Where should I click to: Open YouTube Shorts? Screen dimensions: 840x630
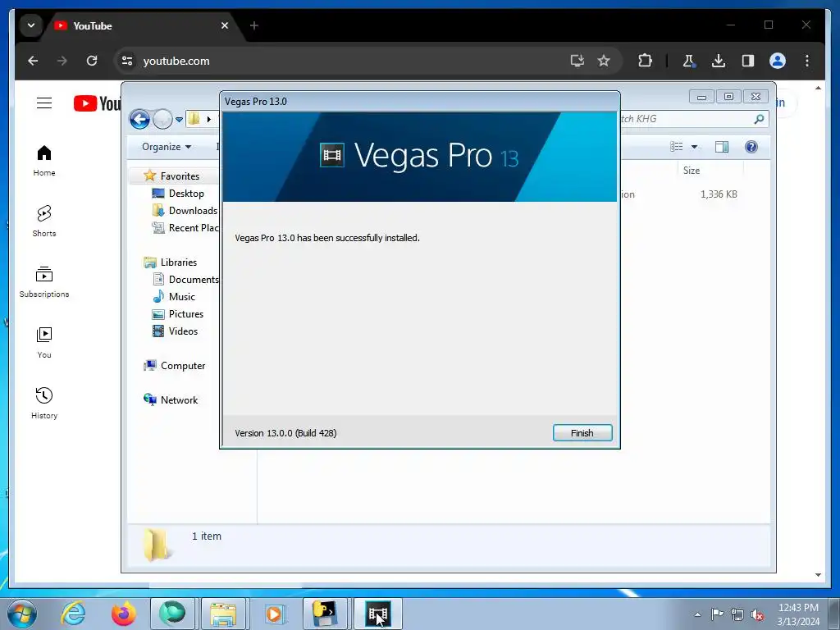point(44,221)
